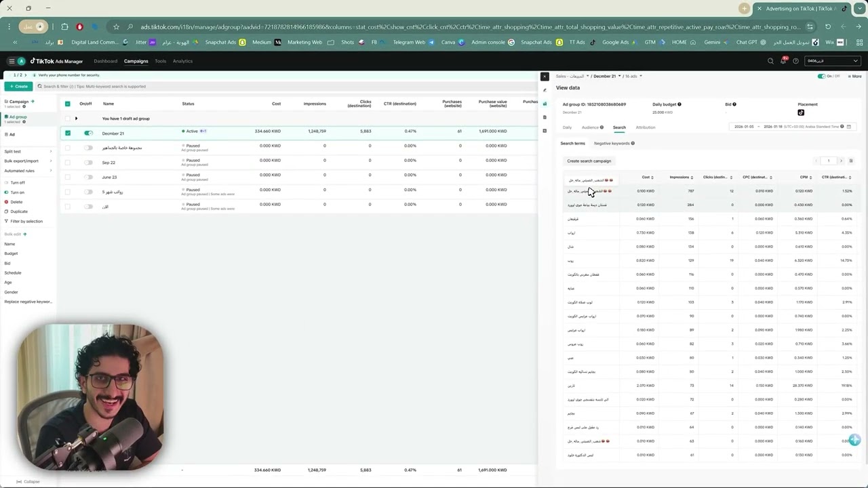Open the search icon in top header
Viewport: 868px width, 488px height.
click(770, 61)
